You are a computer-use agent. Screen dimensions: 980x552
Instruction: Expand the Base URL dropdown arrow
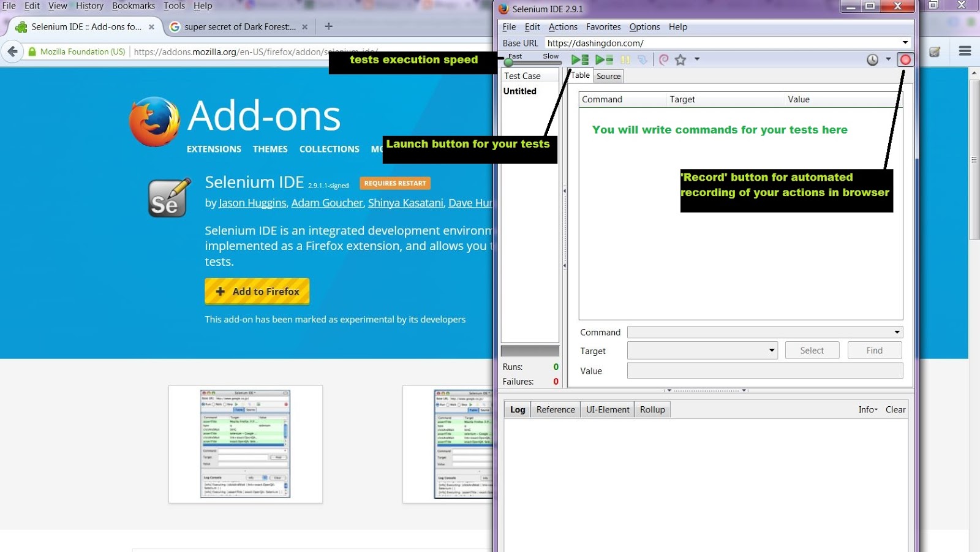tap(905, 43)
